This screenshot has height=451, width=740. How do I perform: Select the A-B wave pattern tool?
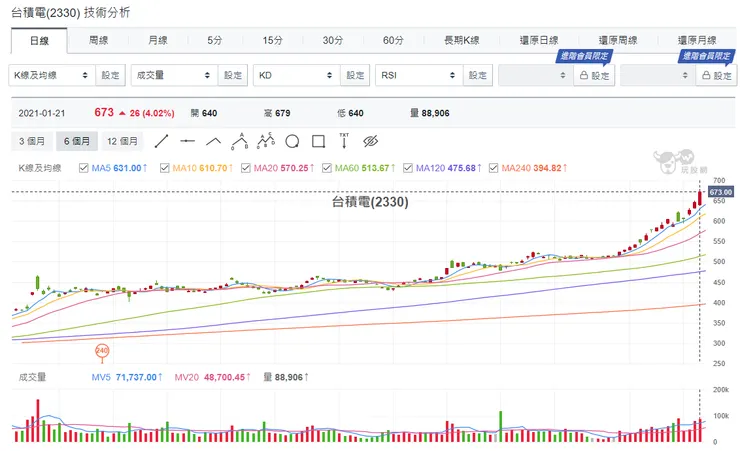pyautogui.click(x=239, y=141)
